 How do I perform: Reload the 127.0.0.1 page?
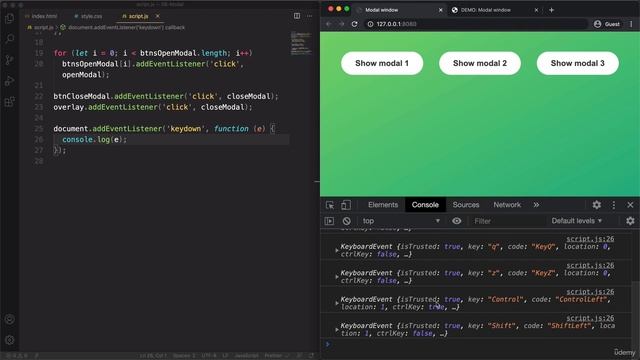coord(354,24)
